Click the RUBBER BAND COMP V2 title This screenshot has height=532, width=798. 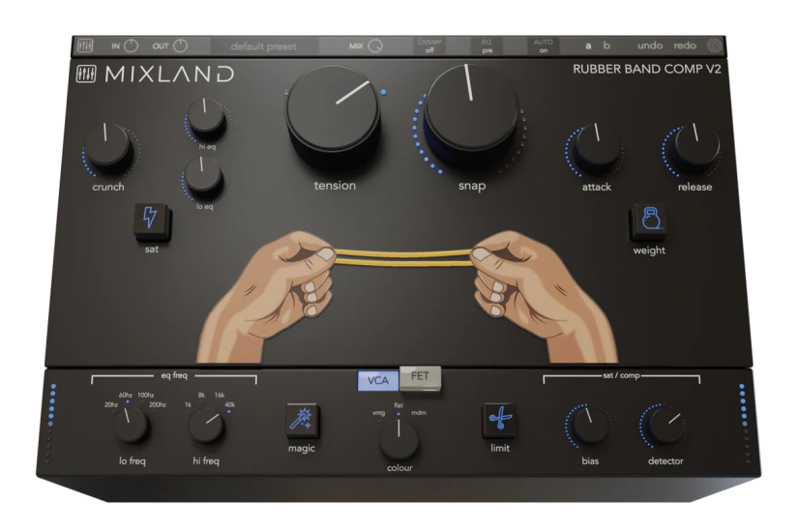647,69
